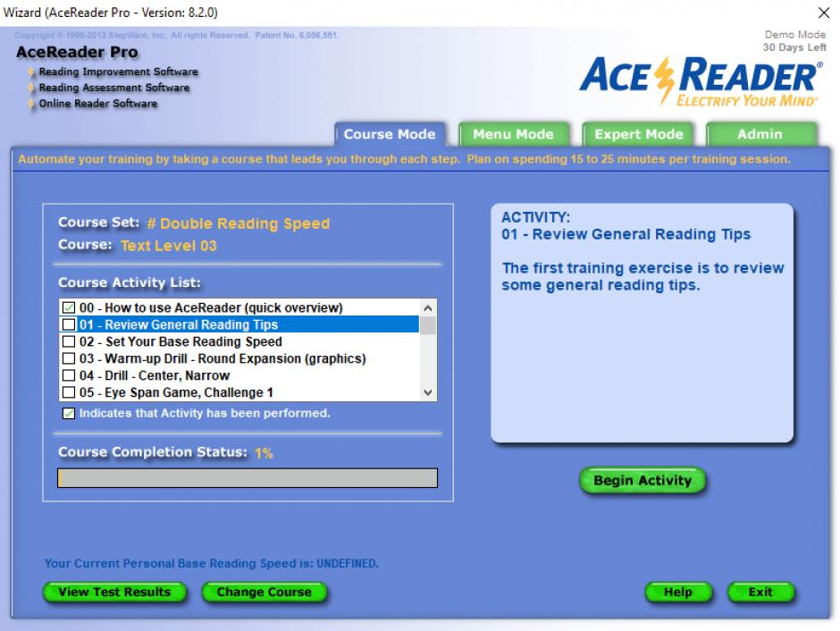Click the '30 Days Left' label
This screenshot has width=840, height=631.
794,47
